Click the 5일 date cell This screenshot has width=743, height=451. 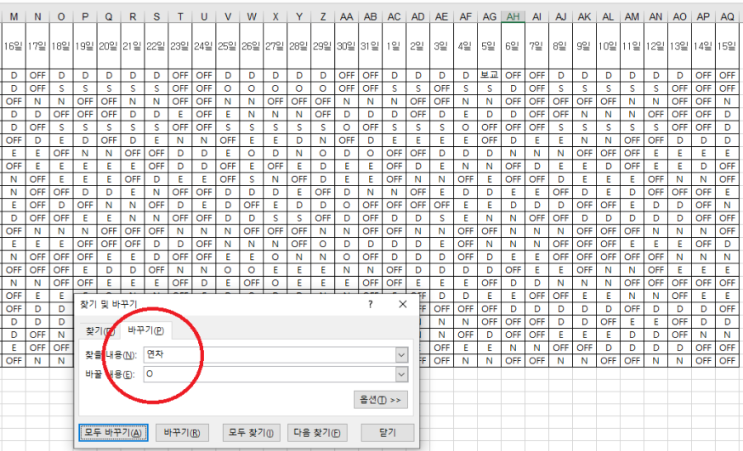tap(489, 46)
